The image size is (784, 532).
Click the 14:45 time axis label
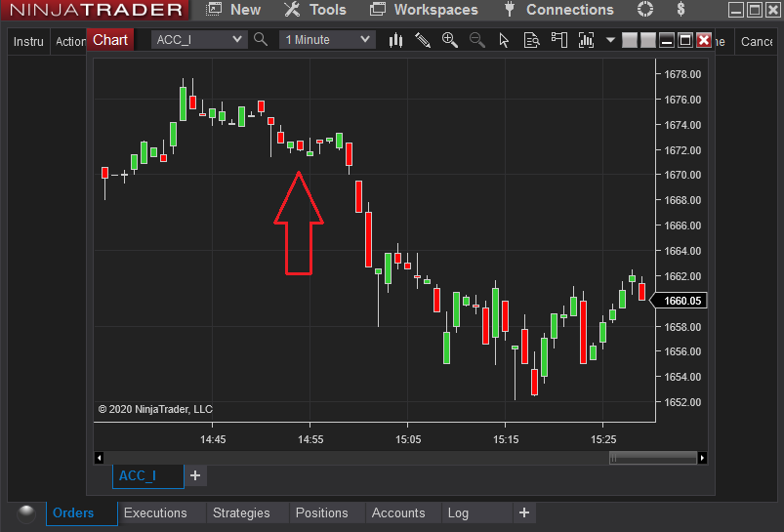(213, 439)
